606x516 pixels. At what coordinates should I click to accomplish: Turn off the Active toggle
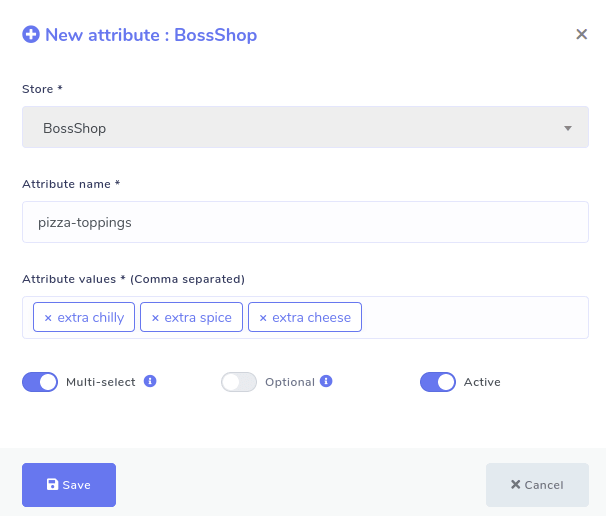(x=438, y=382)
